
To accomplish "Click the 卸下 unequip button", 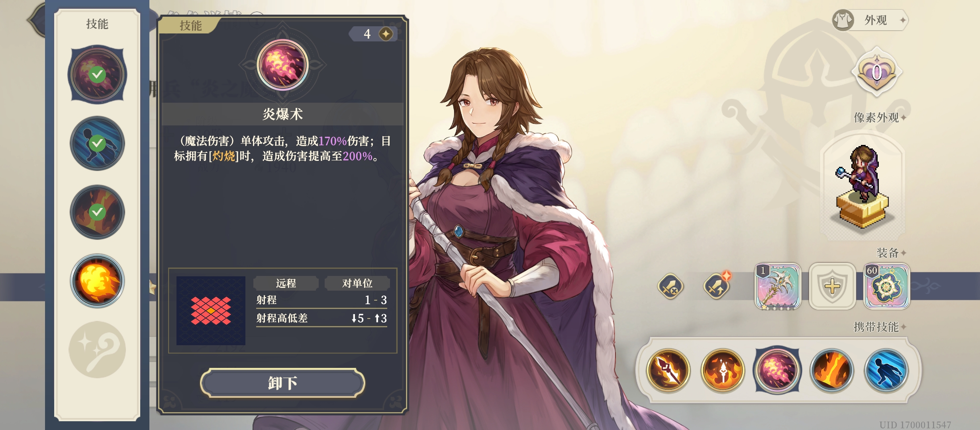I will (x=282, y=383).
